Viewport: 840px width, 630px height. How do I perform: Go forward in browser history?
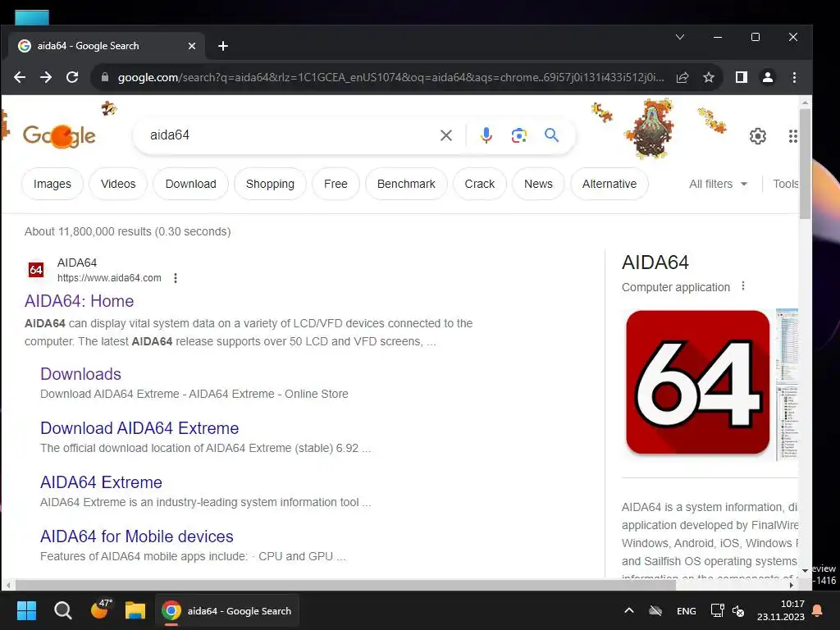[46, 77]
